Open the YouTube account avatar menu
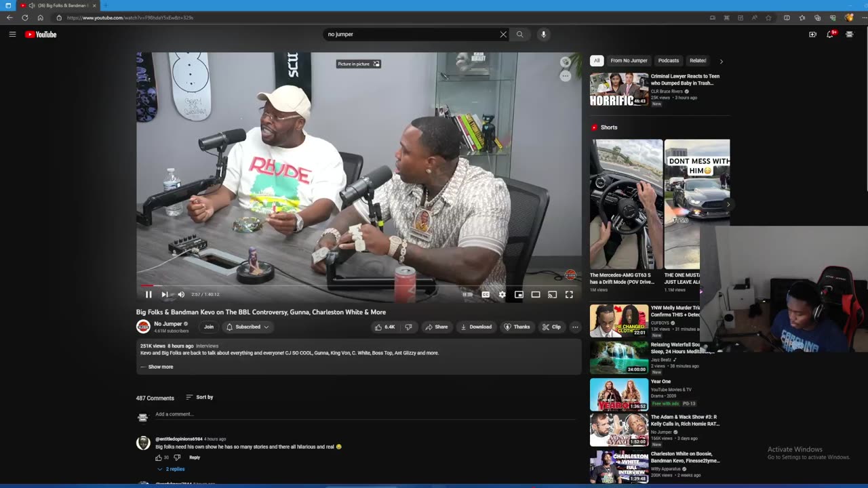 pyautogui.click(x=849, y=34)
